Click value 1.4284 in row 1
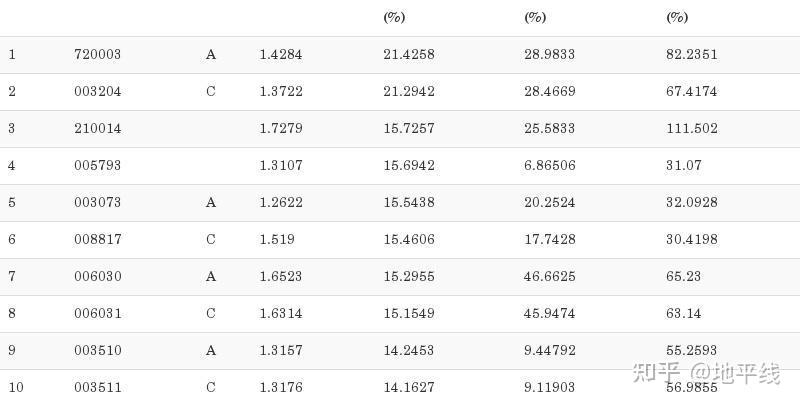Viewport: 800px width, 406px height. click(281, 54)
